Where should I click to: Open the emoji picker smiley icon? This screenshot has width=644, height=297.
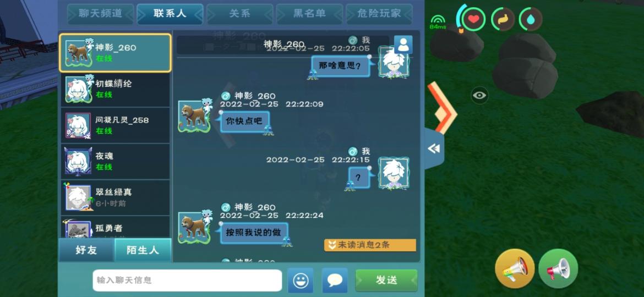300,280
